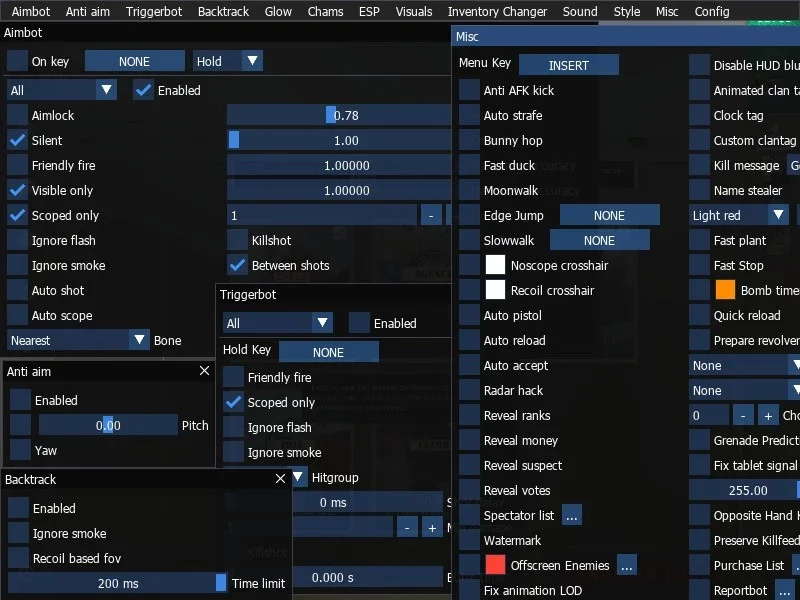
Task: Increase the Chokes value with plus button
Action: pos(768,416)
